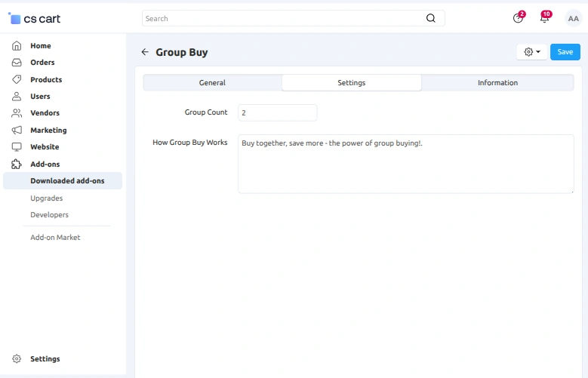Click the Group Count label
Image resolution: width=588 pixels, height=378 pixels.
(x=206, y=112)
